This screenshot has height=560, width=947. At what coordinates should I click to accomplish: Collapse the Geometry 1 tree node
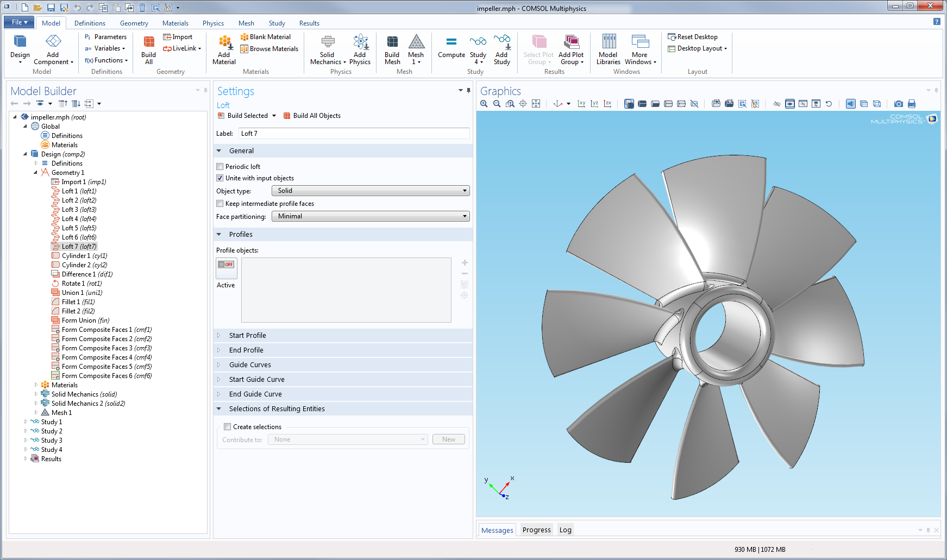click(36, 173)
